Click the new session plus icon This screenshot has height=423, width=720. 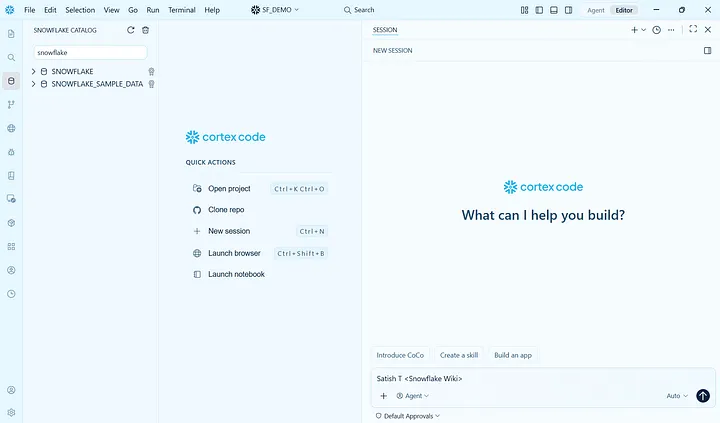click(634, 30)
